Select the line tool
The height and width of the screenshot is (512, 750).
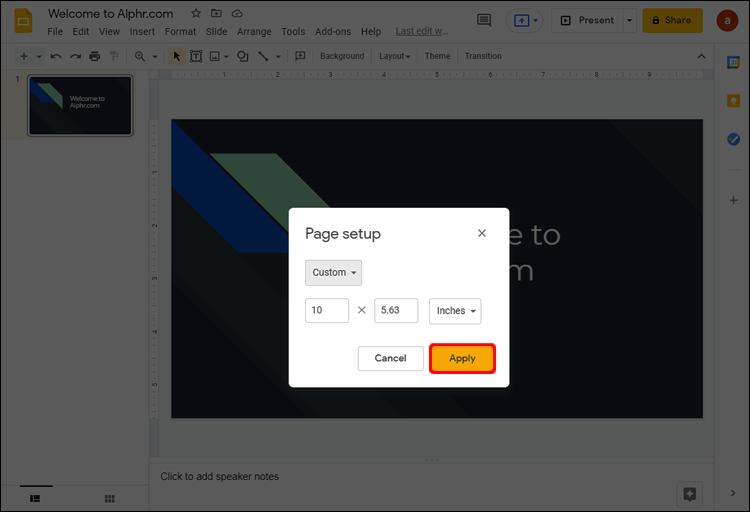[x=263, y=56]
